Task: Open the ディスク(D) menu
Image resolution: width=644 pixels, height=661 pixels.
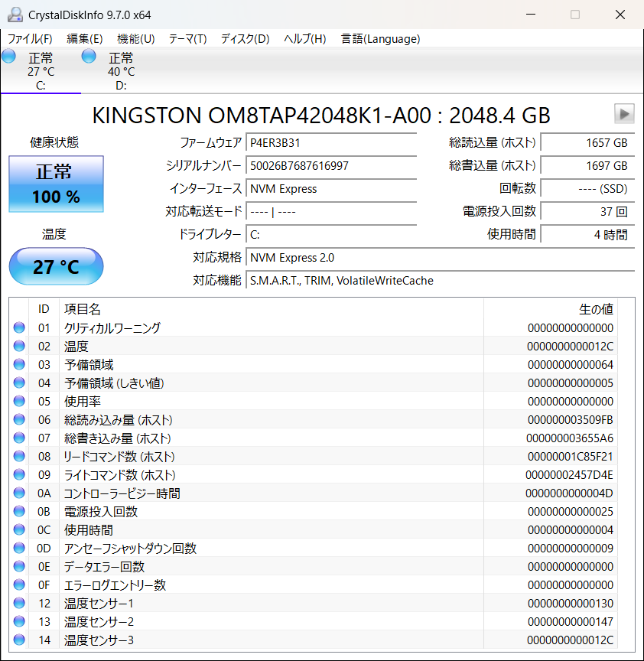Action: pyautogui.click(x=245, y=39)
